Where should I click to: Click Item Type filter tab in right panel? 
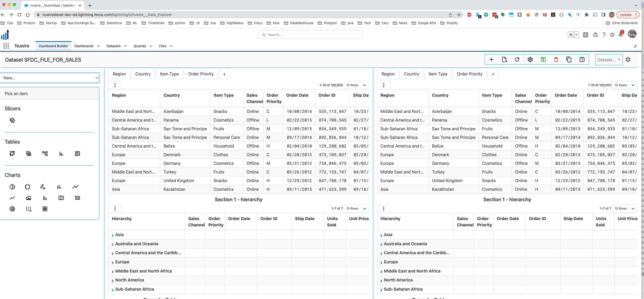[x=438, y=74]
